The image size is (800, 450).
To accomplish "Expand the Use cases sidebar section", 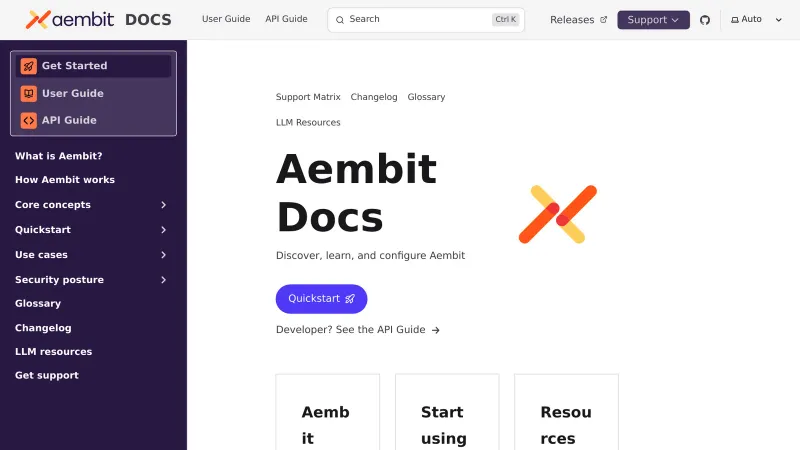I will pyautogui.click(x=163, y=255).
